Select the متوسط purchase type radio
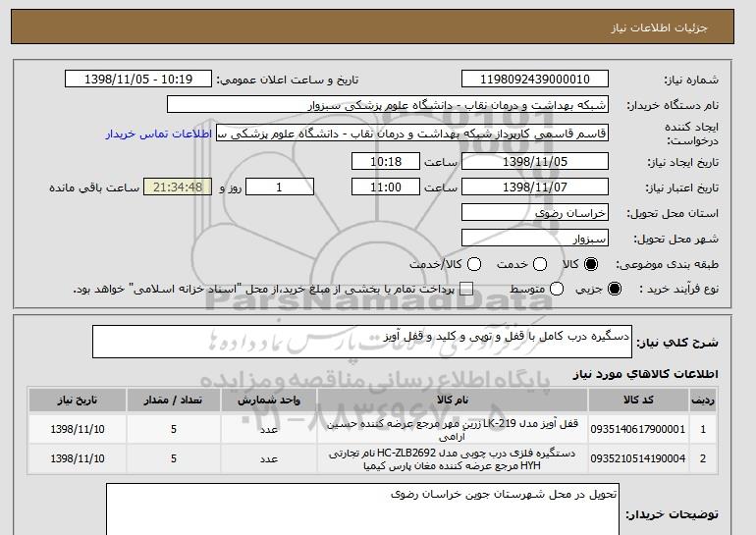The height and width of the screenshot is (535, 756). (x=557, y=289)
